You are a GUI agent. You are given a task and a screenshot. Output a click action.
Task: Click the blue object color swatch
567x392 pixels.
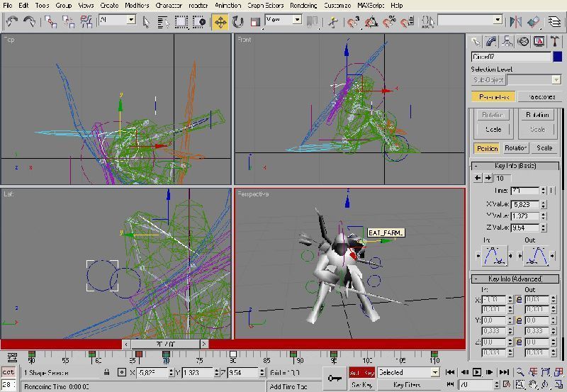557,57
